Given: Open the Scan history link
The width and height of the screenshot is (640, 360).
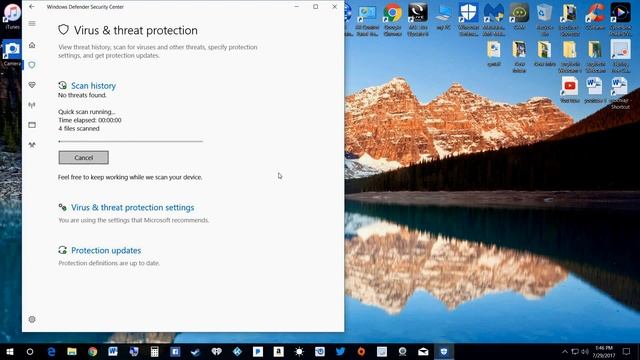Looking at the screenshot, I should click(93, 86).
